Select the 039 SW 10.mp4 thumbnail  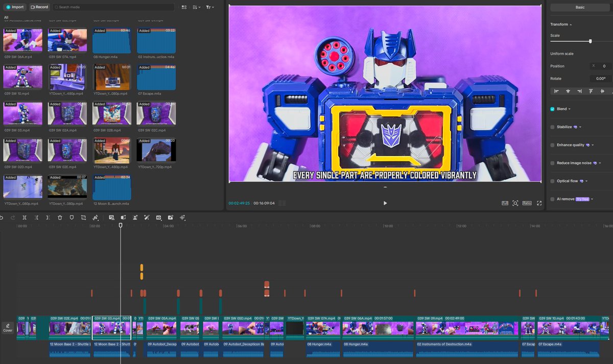[x=22, y=77]
